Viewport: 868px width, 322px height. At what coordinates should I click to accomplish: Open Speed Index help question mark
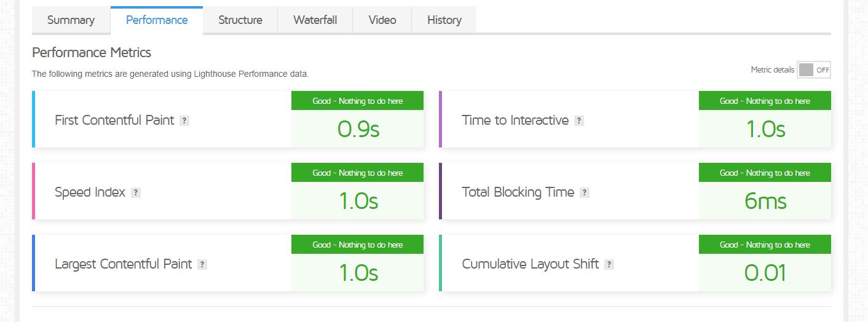click(136, 193)
